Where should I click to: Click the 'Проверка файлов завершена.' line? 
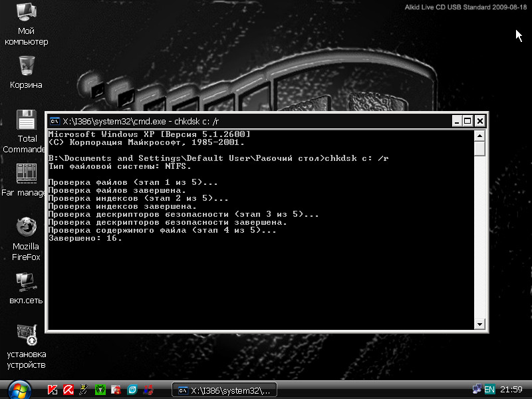(x=117, y=190)
